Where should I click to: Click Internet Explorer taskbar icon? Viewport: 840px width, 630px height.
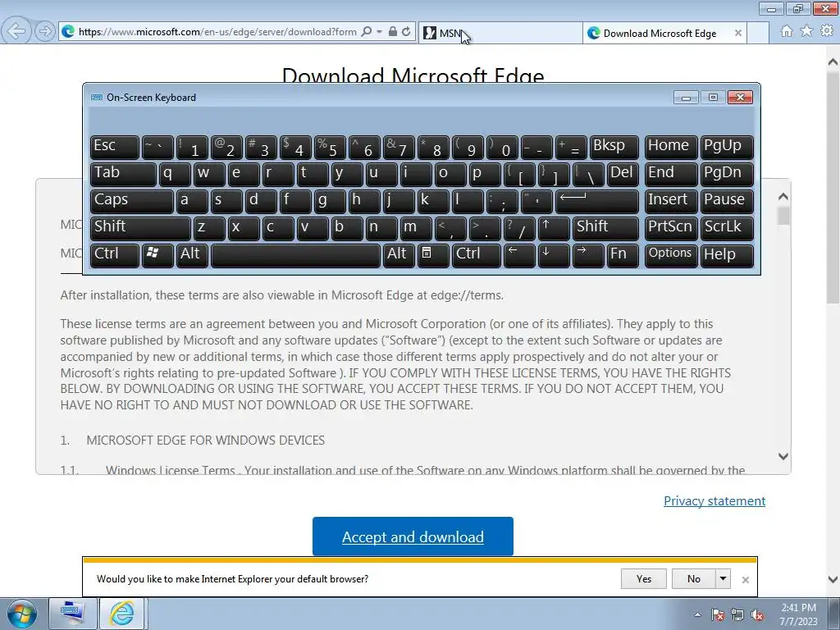122,614
